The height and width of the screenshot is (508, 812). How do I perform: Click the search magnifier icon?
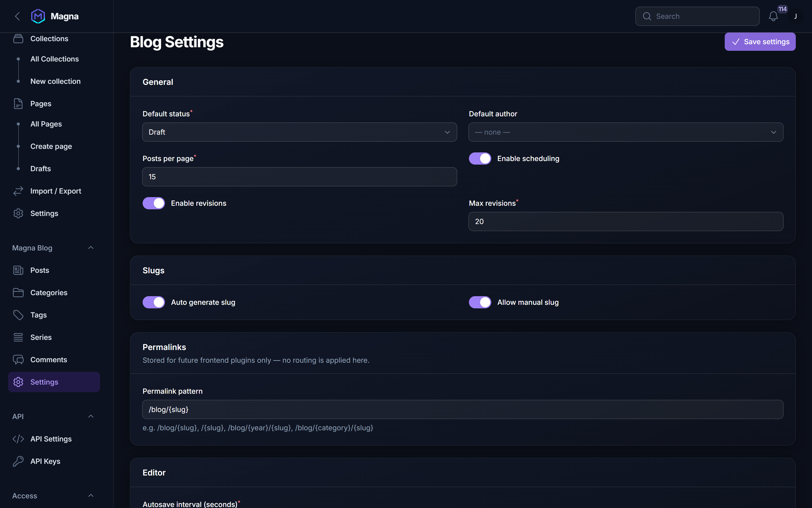(x=647, y=16)
